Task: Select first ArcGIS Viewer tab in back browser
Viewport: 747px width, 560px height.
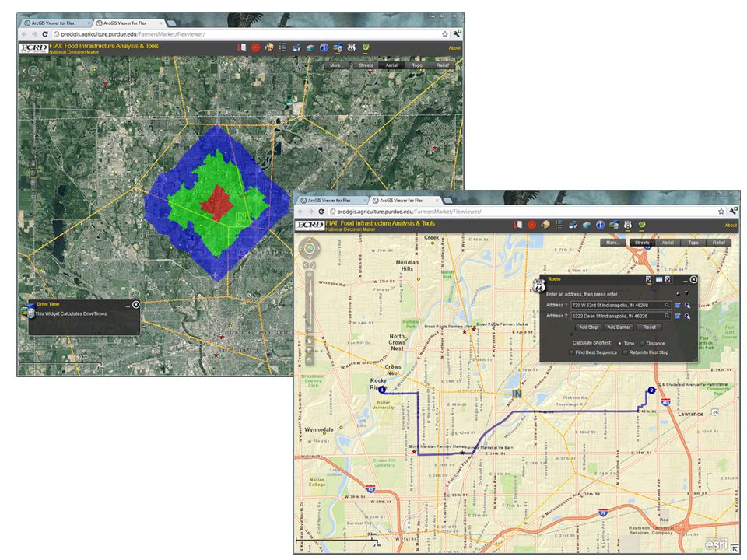Action: point(55,23)
